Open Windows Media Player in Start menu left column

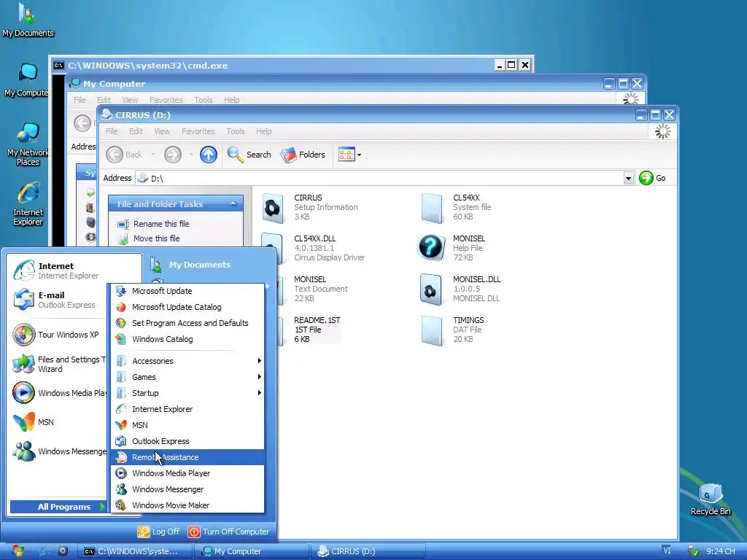(60, 393)
